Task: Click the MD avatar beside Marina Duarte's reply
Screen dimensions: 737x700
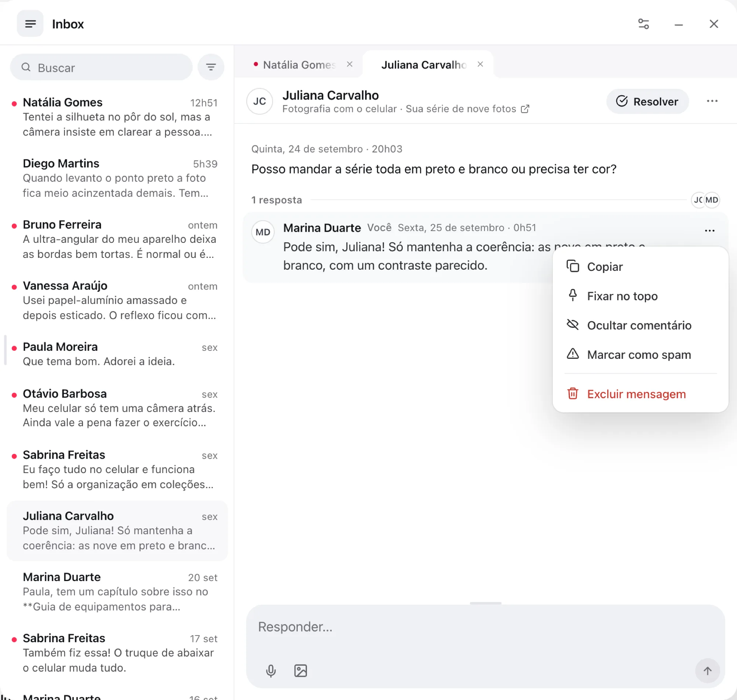Action: 263,232
